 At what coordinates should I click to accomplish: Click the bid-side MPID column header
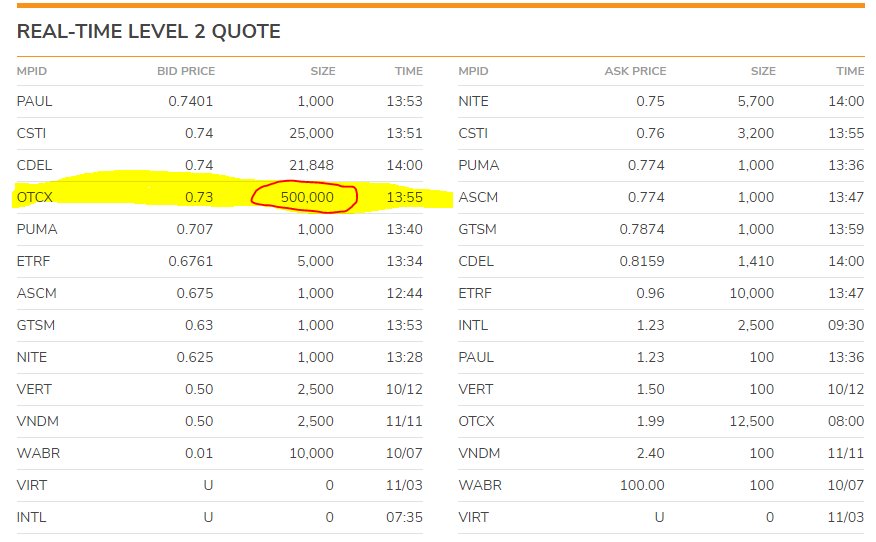pyautogui.click(x=32, y=71)
